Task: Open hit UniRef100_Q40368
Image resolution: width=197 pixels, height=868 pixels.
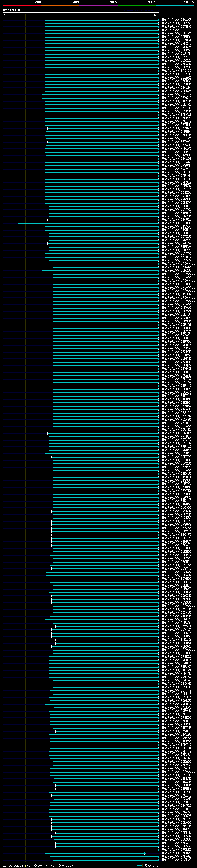Action: point(177,20)
